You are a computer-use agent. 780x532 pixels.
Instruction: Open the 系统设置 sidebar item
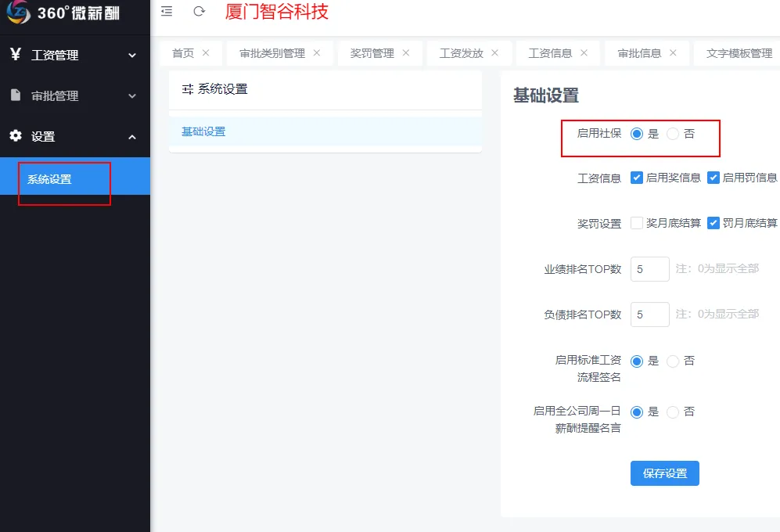[49, 179]
